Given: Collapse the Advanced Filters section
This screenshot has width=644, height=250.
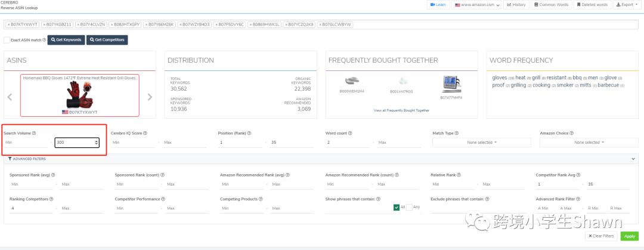Looking at the screenshot, I should [633, 159].
